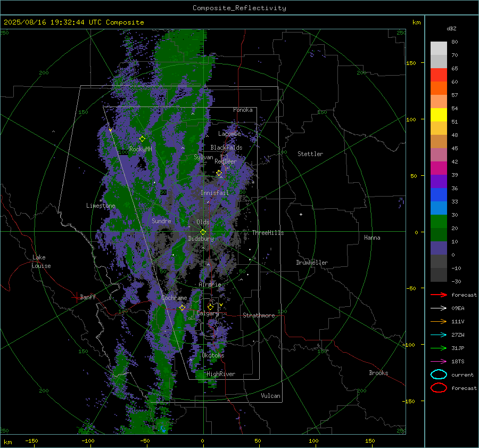Select the Sylvan label
Screen dimensions: 479x448
tap(203, 157)
